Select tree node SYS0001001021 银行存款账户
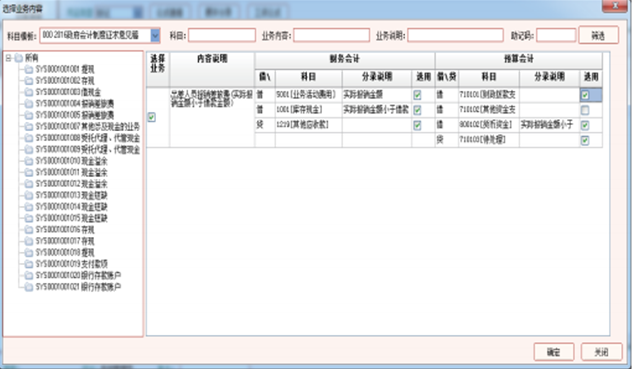This screenshot has height=369, width=633. [78, 287]
